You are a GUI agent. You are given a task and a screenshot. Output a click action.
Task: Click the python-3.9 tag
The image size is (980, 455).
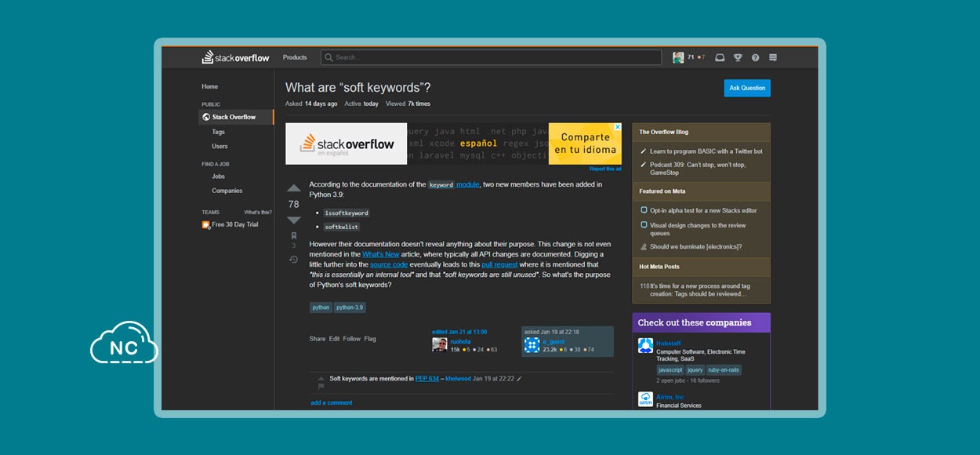tap(350, 308)
